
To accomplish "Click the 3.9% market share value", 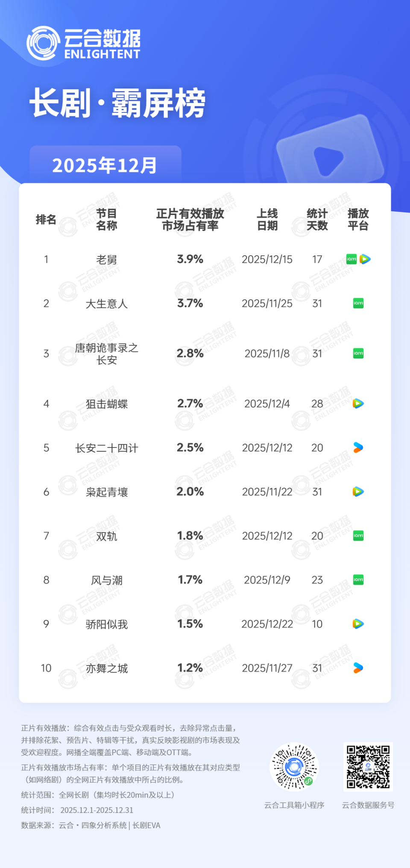I will tap(190, 259).
